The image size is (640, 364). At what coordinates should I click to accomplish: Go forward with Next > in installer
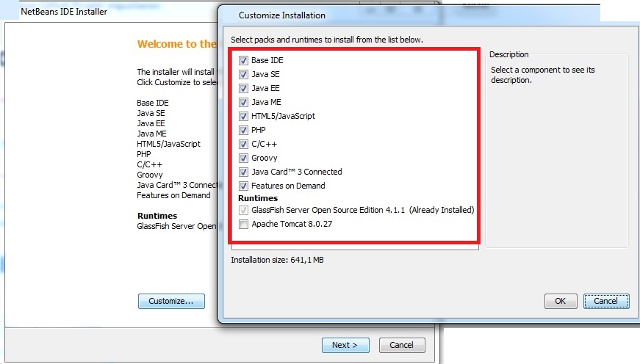click(345, 345)
